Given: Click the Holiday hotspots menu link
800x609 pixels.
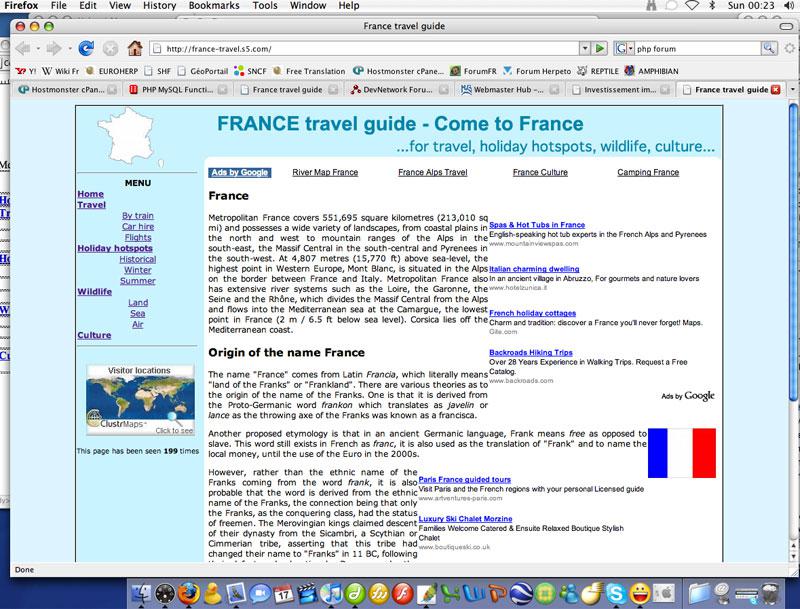Looking at the screenshot, I should [115, 248].
